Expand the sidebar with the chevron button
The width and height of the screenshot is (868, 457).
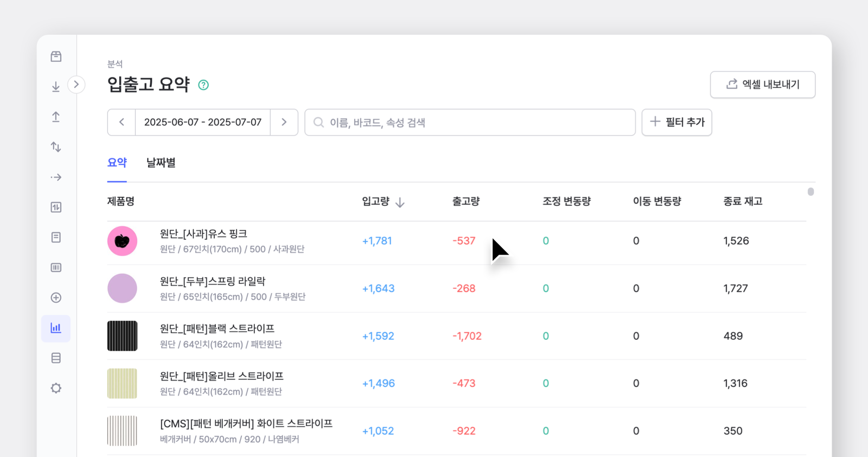pyautogui.click(x=76, y=84)
